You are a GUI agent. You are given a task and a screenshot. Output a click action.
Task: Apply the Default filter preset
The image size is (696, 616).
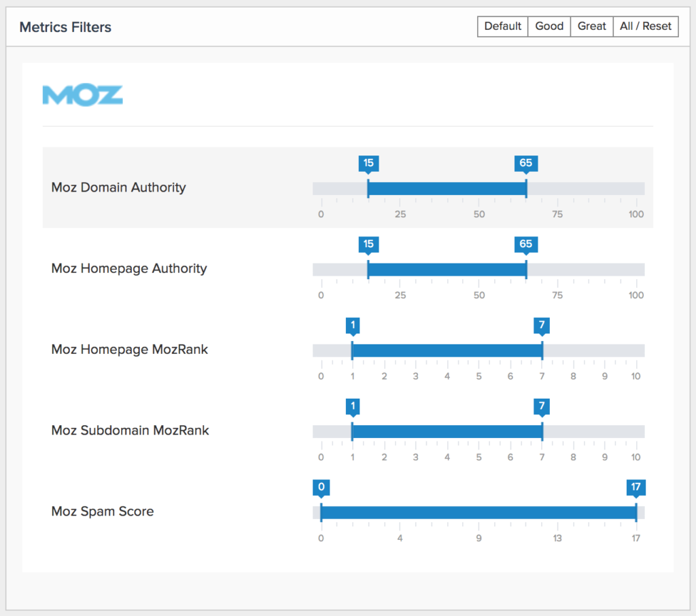(502, 26)
